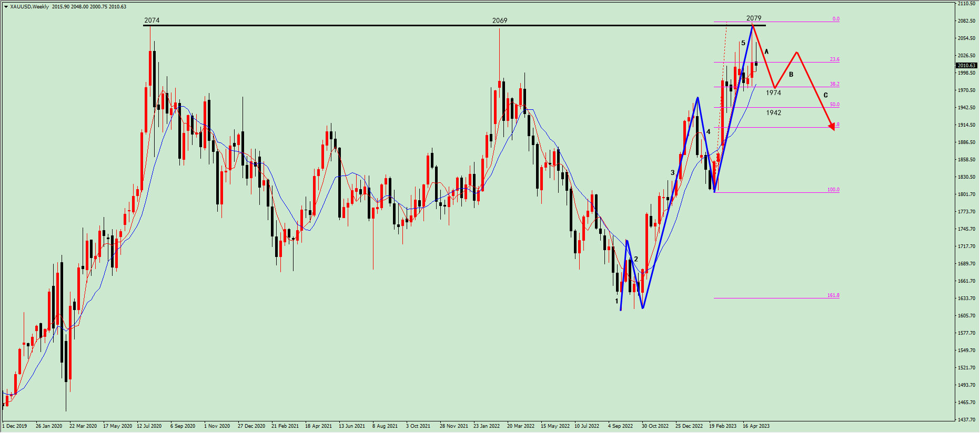Click the 12 Jul 2020 date marker

(149, 426)
